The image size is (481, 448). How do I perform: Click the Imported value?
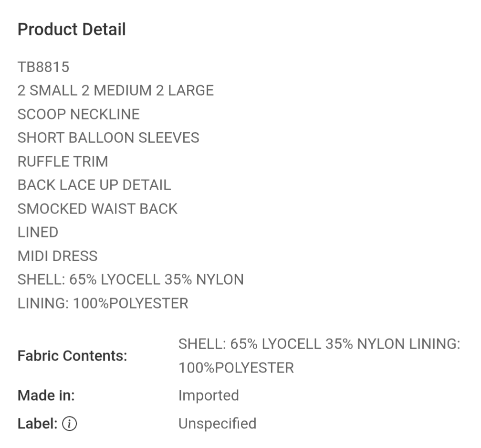(x=209, y=395)
